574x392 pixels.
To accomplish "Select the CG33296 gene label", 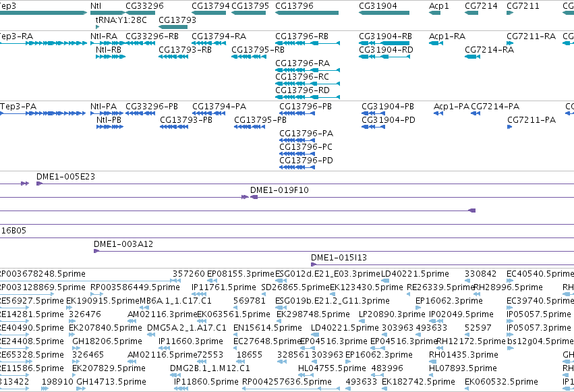I will point(144,6).
